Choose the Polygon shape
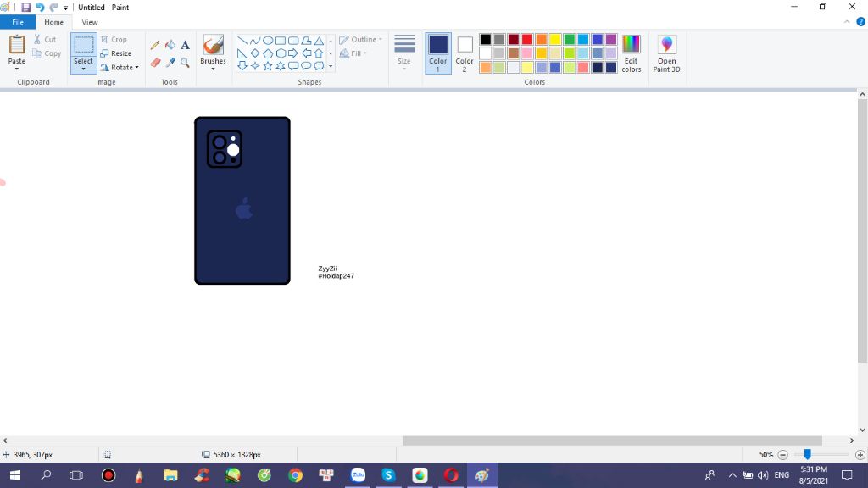 [x=306, y=41]
